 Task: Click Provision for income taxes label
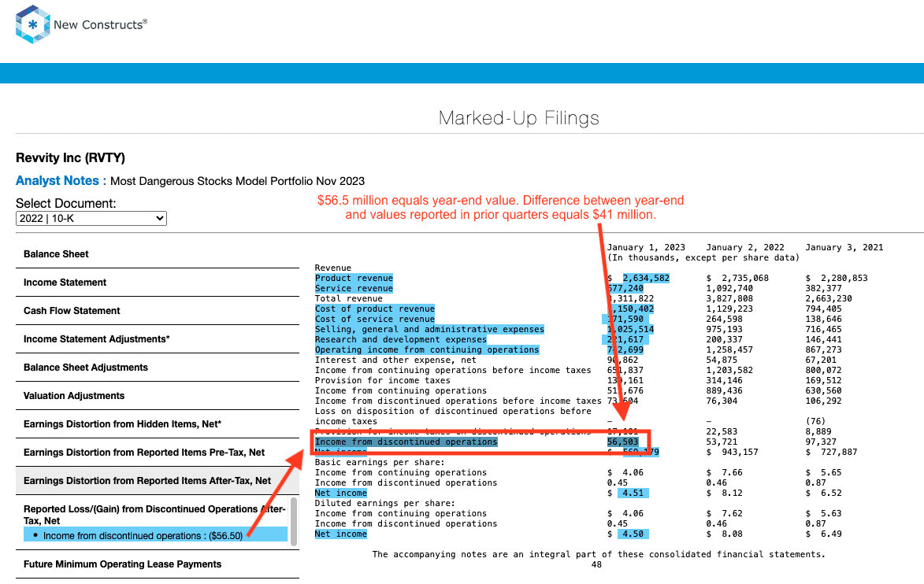coord(383,380)
